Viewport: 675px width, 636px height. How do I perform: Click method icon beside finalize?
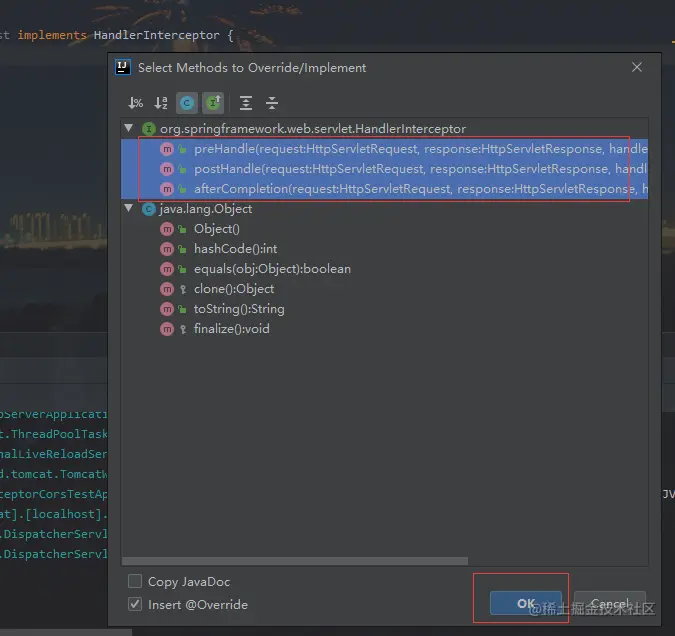pyautogui.click(x=167, y=329)
